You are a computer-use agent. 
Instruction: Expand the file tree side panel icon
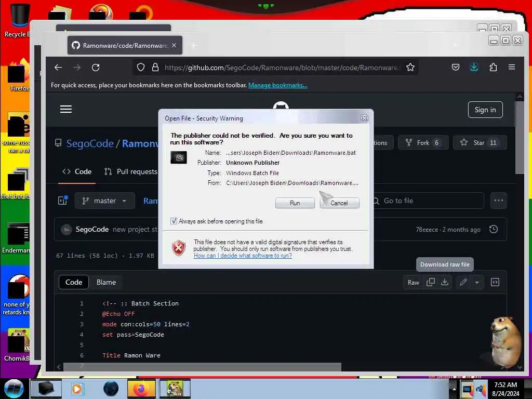pyautogui.click(x=63, y=200)
